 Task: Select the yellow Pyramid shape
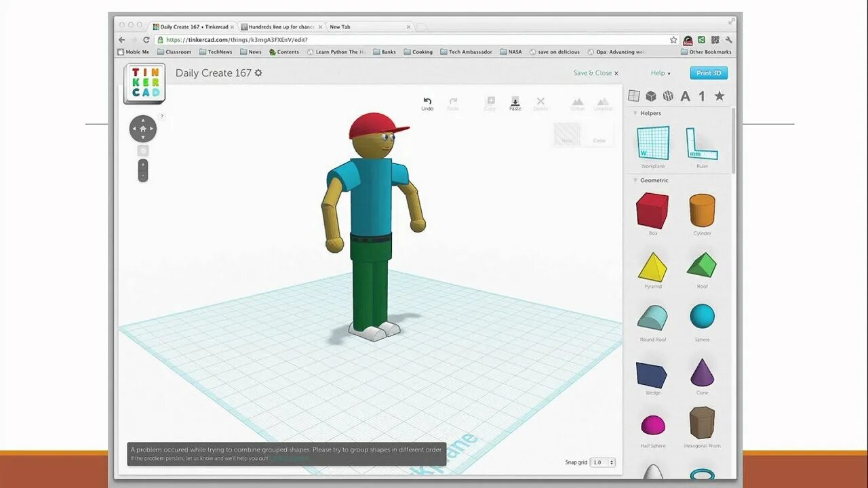653,269
